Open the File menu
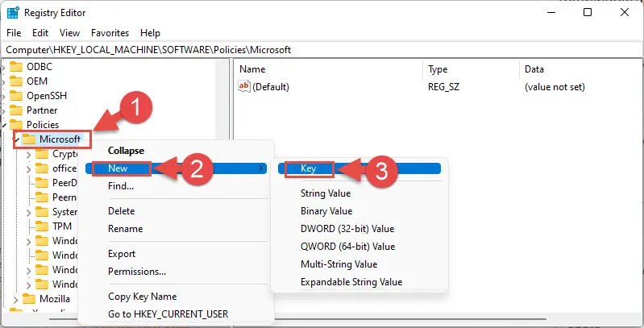The height and width of the screenshot is (328, 644). coord(14,33)
